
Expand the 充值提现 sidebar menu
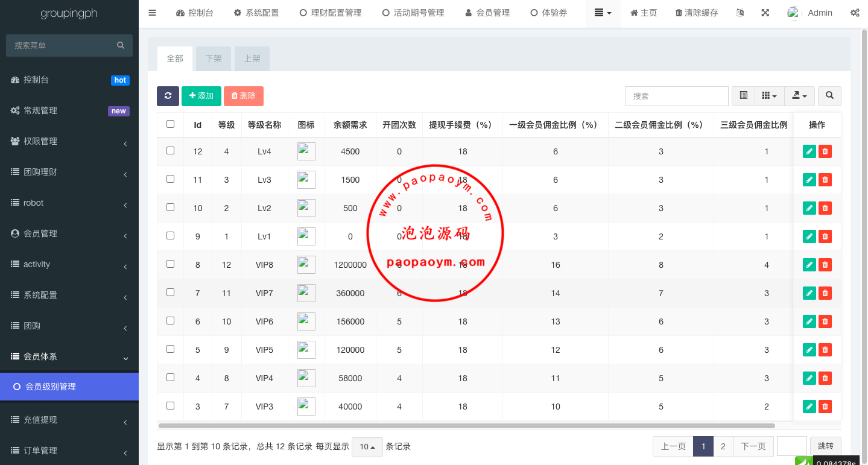tap(69, 420)
